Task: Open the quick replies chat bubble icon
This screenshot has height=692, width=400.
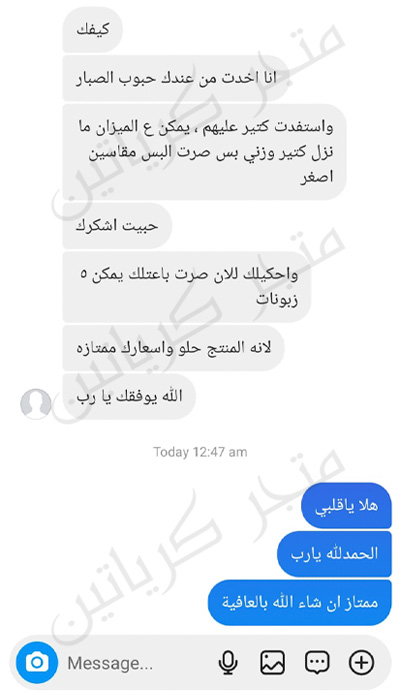Action: pyautogui.click(x=317, y=662)
